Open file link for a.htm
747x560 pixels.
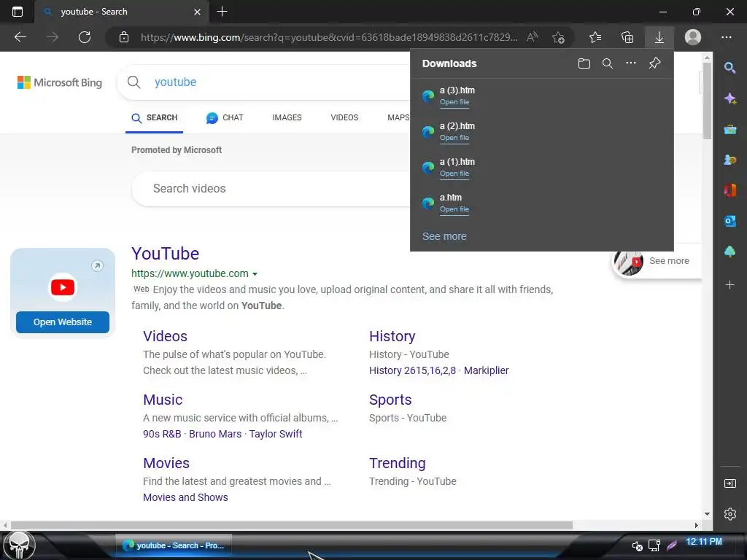point(454,209)
